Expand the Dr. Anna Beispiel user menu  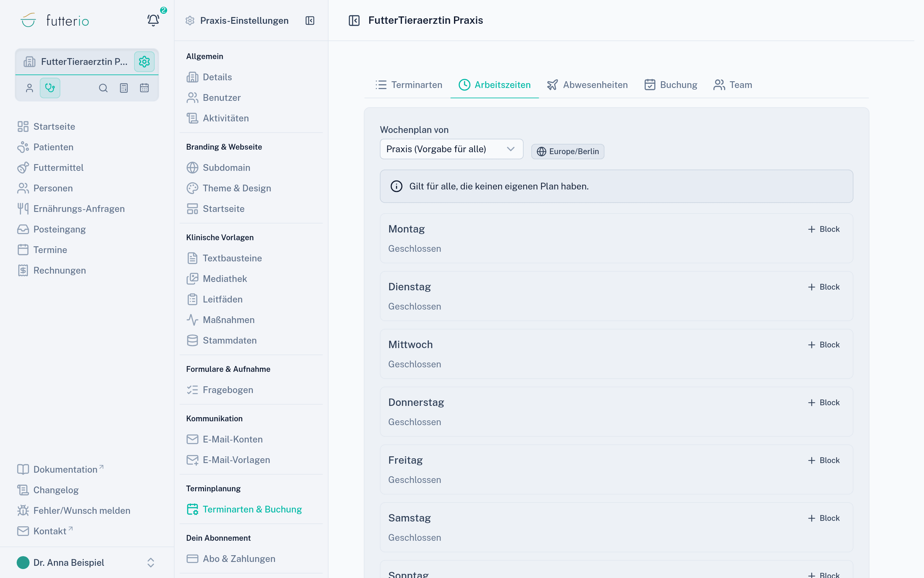point(87,562)
